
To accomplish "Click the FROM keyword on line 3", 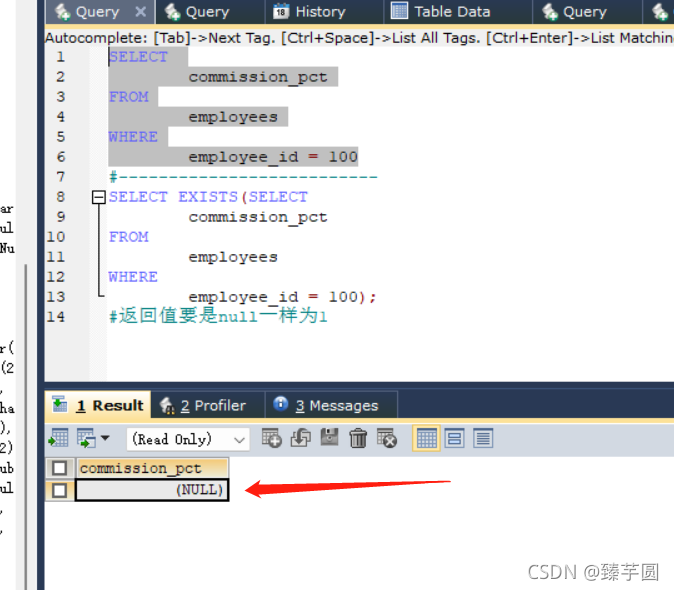I will (129, 97).
